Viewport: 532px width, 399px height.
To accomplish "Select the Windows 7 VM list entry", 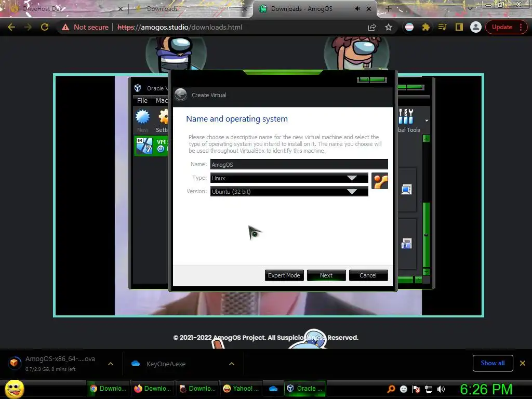I will point(151,146).
